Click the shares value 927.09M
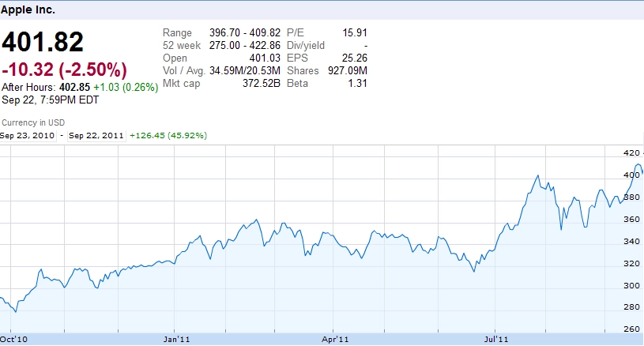644x346 pixels. (x=348, y=70)
